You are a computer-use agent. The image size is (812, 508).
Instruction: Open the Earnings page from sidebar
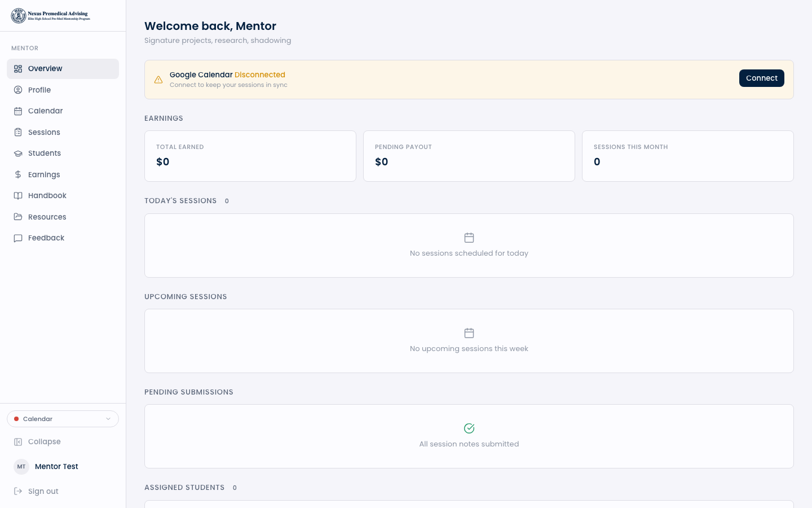[x=44, y=174]
